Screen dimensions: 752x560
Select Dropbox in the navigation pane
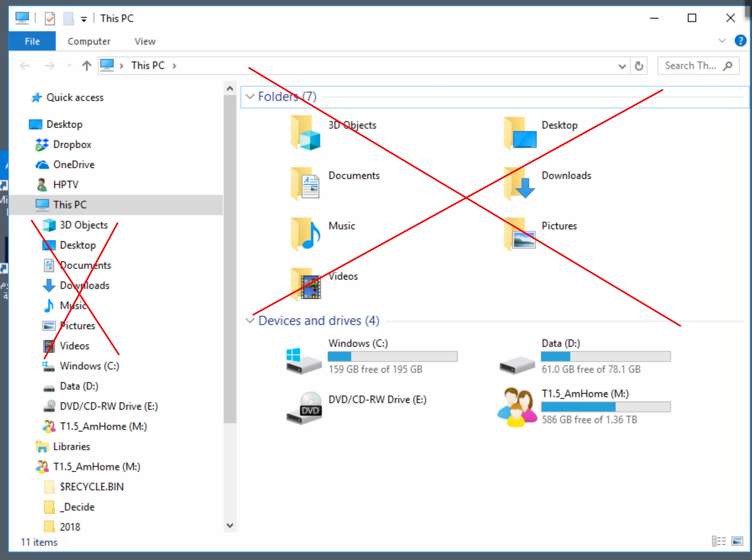point(72,144)
